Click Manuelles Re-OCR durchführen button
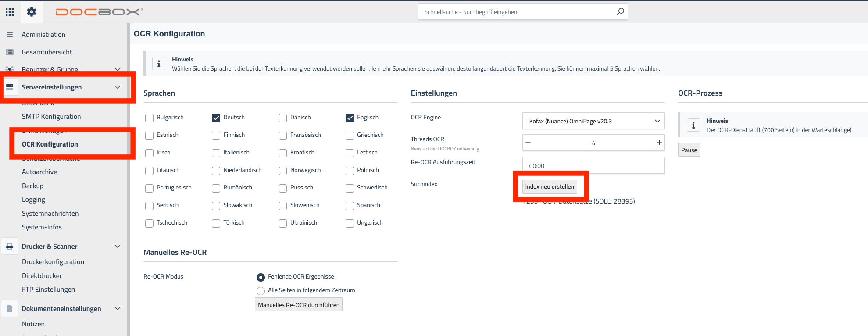 [x=299, y=305]
